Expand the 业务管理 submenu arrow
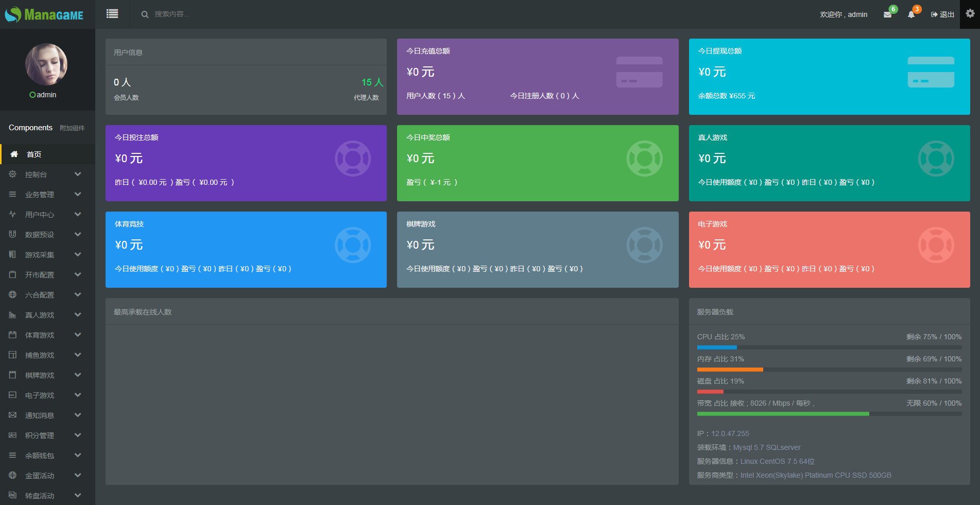This screenshot has height=505, width=980. click(78, 195)
